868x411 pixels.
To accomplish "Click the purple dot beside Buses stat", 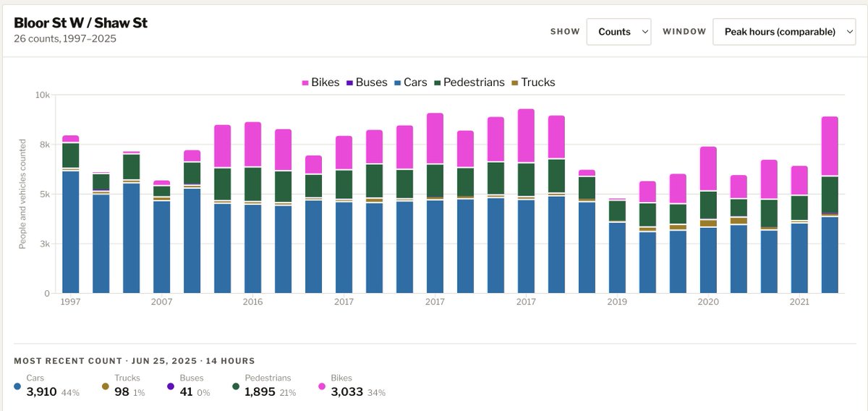I will 171,386.
